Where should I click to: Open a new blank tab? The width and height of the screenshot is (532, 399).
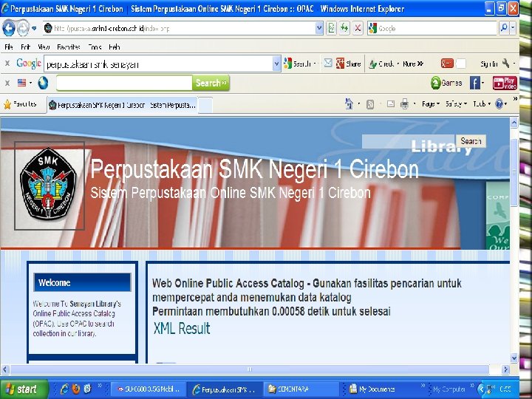pyautogui.click(x=205, y=105)
